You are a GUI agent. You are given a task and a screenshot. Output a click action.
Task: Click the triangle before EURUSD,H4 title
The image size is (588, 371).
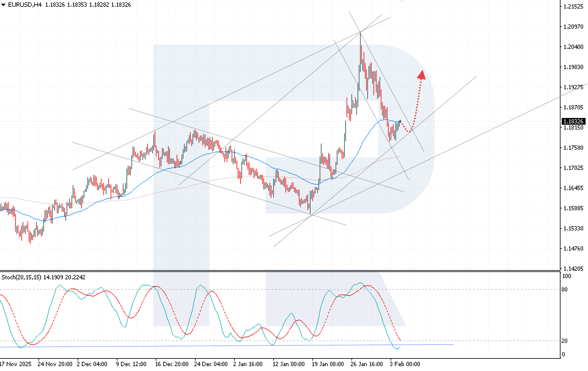(x=3, y=5)
